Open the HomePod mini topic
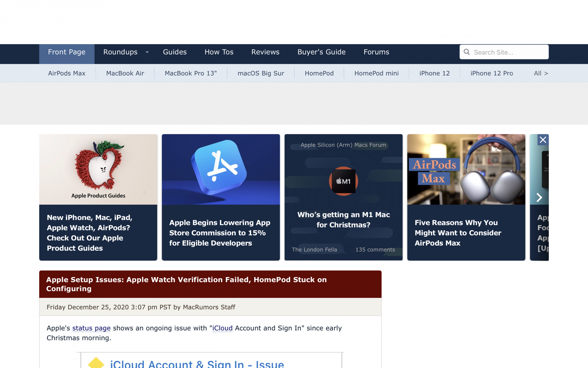 (376, 73)
